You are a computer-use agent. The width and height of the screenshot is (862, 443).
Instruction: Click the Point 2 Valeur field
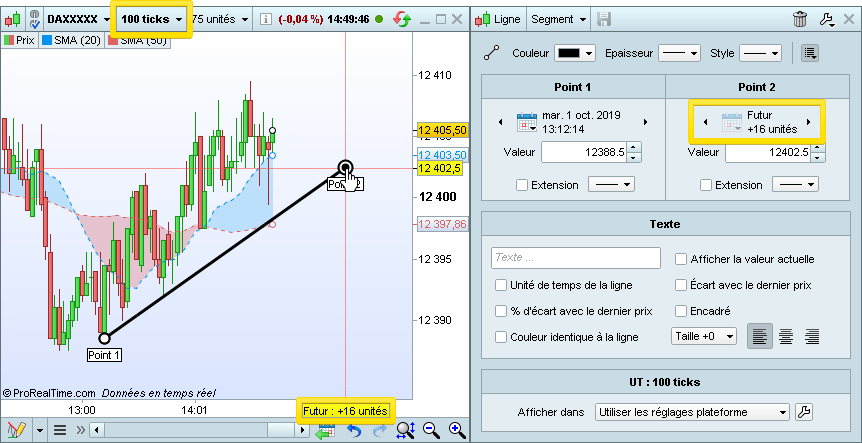pos(769,152)
